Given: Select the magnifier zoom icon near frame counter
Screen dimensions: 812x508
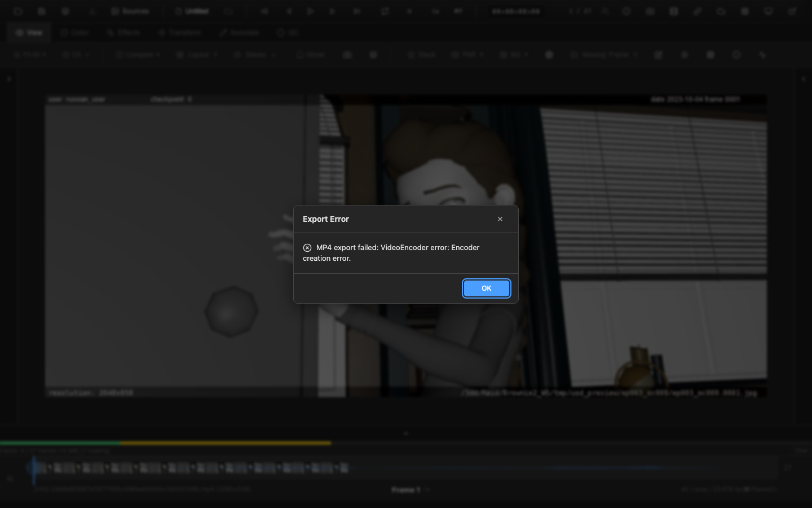Looking at the screenshot, I should (x=605, y=11).
